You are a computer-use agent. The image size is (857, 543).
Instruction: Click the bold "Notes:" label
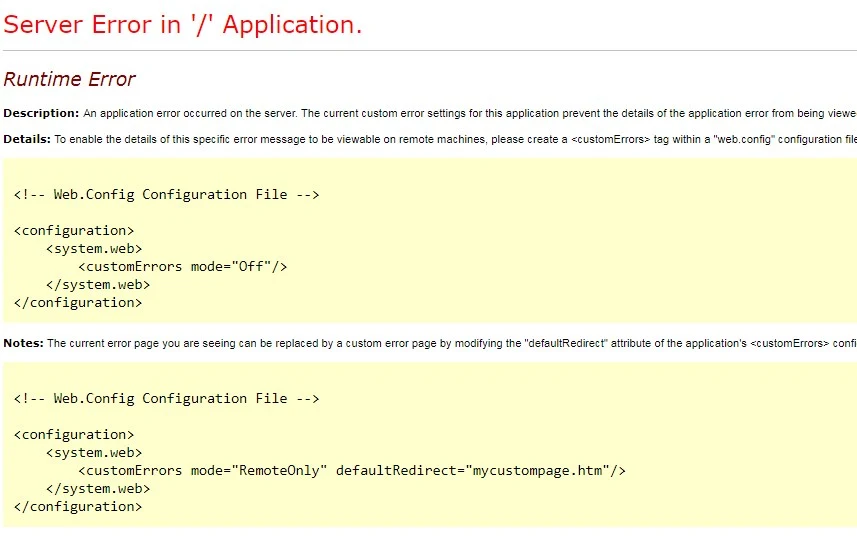(24, 343)
